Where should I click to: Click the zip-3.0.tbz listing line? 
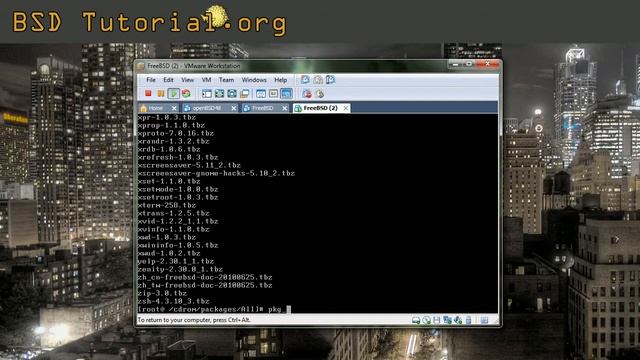tap(162, 293)
